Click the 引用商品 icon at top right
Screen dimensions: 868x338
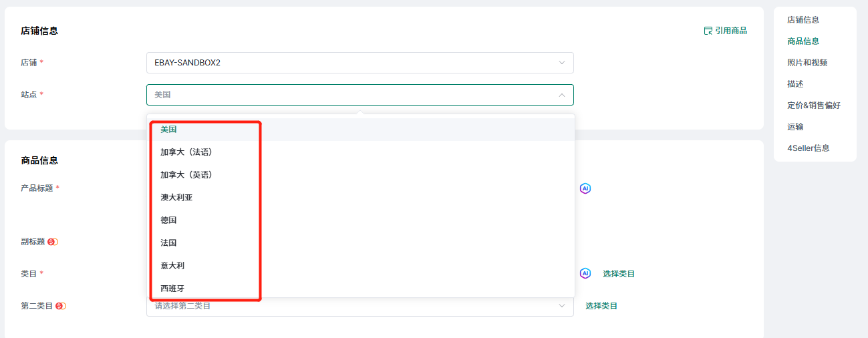pos(708,31)
